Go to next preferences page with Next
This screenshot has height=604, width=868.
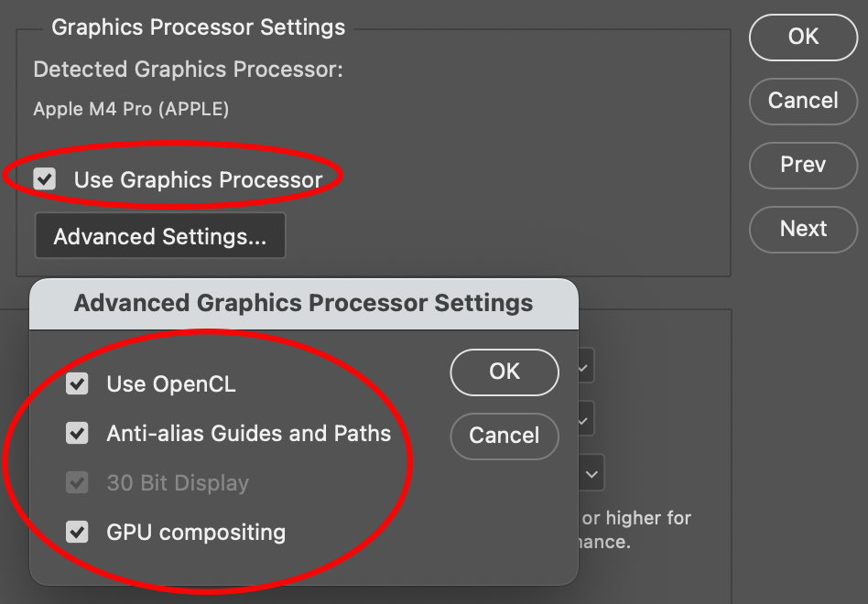pyautogui.click(x=803, y=229)
